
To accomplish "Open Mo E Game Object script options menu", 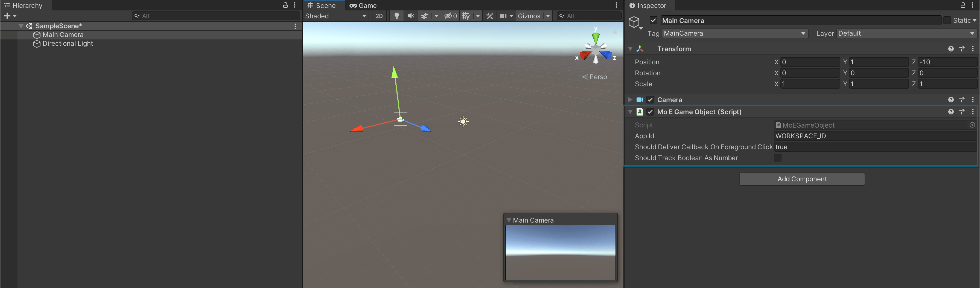I will point(973,112).
